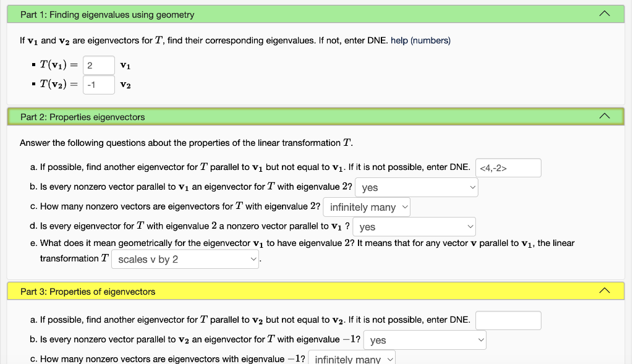Viewport: 633px width, 364px height.
Task: Collapse the Part 1 section via its header bar
Action: [x=309, y=13]
